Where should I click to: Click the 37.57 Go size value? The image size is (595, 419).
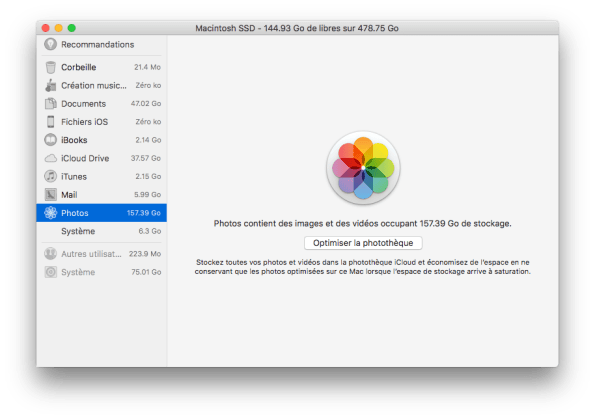coord(146,158)
